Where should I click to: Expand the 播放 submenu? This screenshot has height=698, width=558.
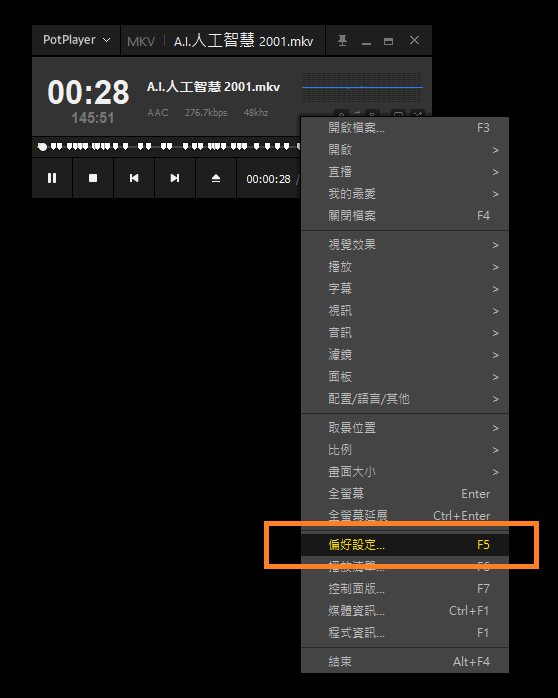(405, 267)
